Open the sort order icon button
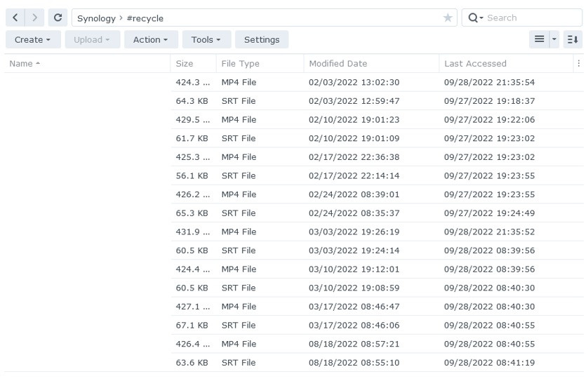Image resolution: width=588 pixels, height=381 pixels. point(573,39)
